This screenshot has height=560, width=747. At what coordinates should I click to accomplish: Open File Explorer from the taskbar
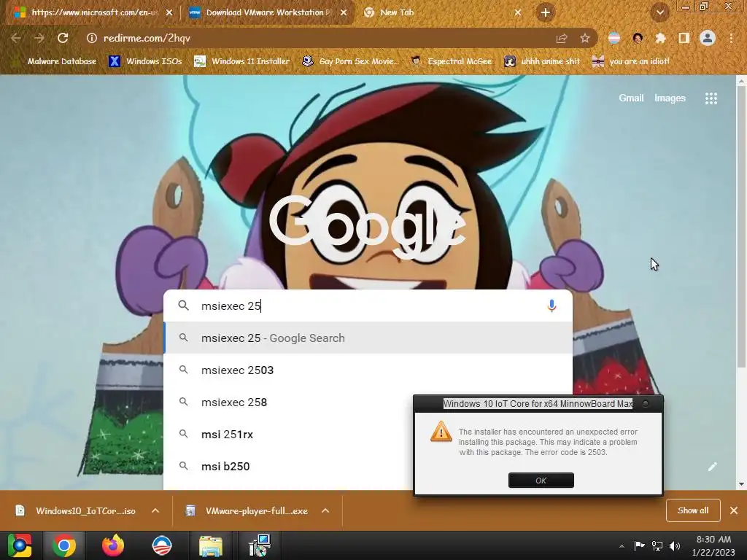point(211,545)
